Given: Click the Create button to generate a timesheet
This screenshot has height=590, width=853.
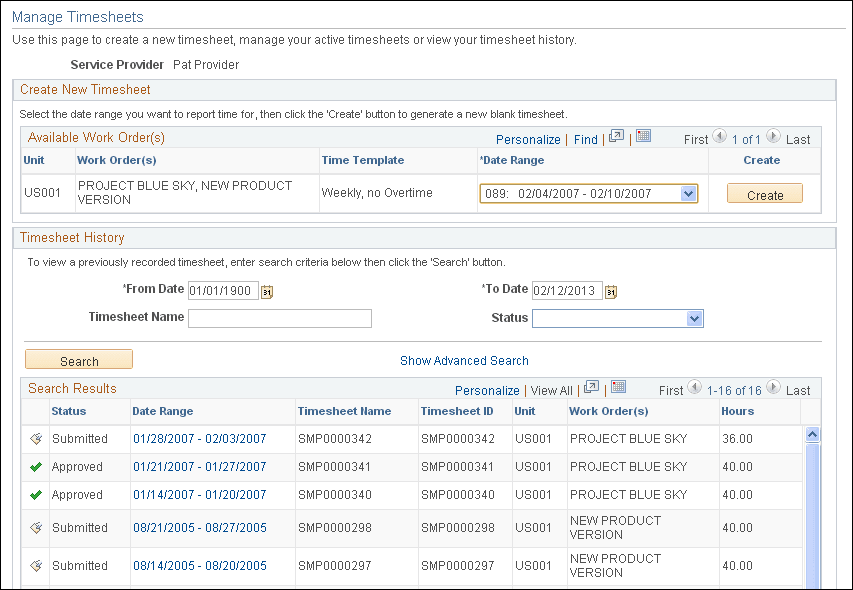Looking at the screenshot, I should (764, 194).
